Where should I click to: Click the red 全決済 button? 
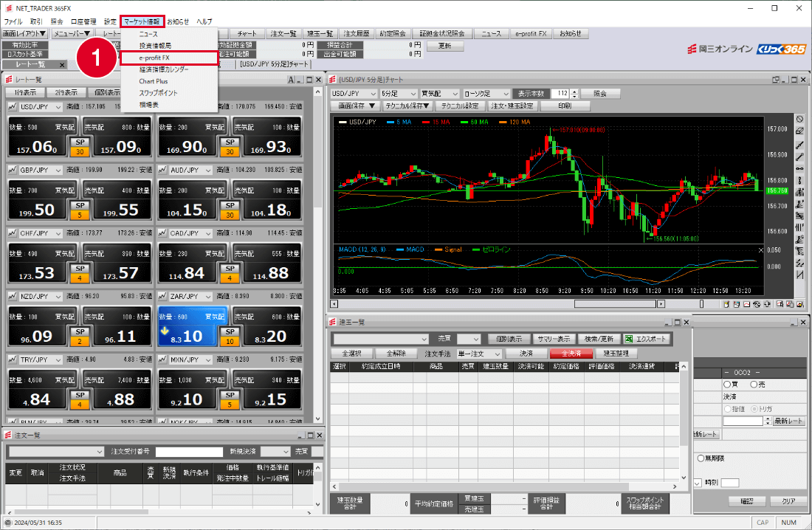[571, 354]
